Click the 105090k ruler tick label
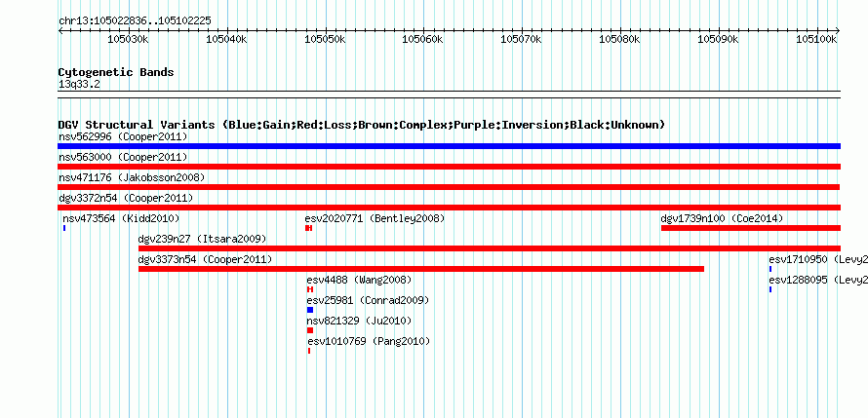868x418 pixels. 719,39
